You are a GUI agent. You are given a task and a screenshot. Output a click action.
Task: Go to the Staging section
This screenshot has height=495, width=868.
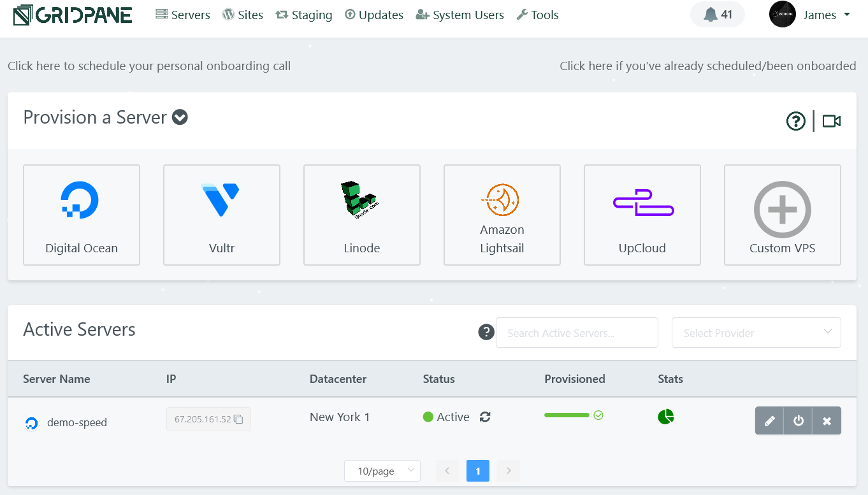pos(304,15)
